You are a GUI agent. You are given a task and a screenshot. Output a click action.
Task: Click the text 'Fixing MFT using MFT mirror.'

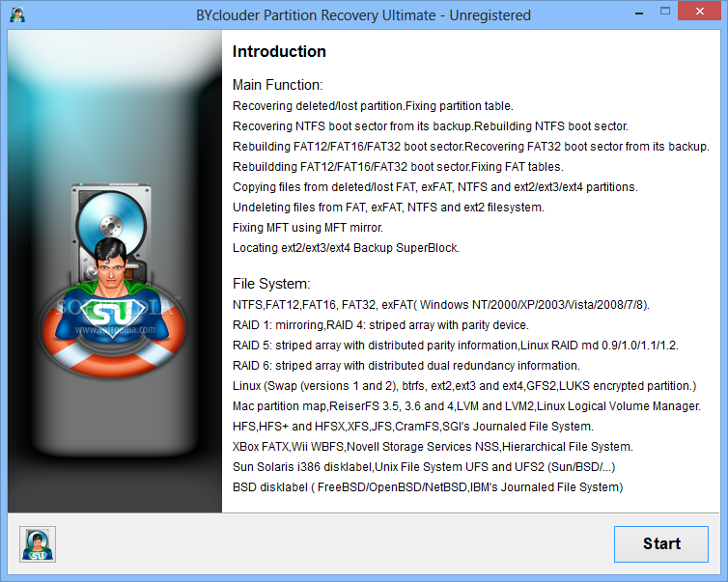308,228
